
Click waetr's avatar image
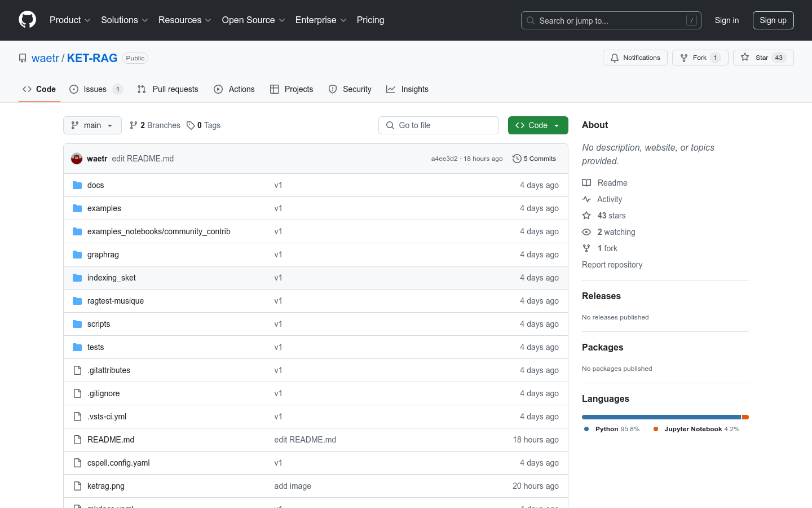(x=77, y=159)
